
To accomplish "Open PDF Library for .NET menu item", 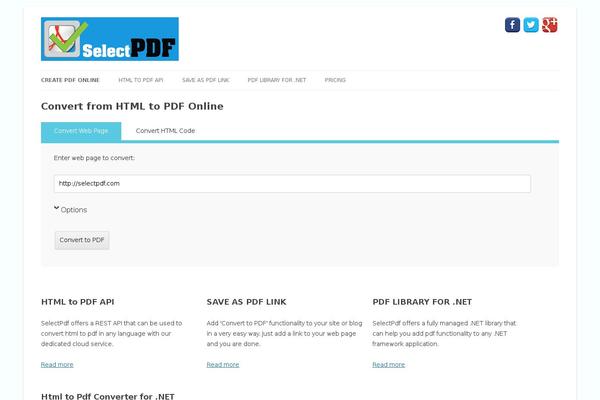I will tap(277, 80).
